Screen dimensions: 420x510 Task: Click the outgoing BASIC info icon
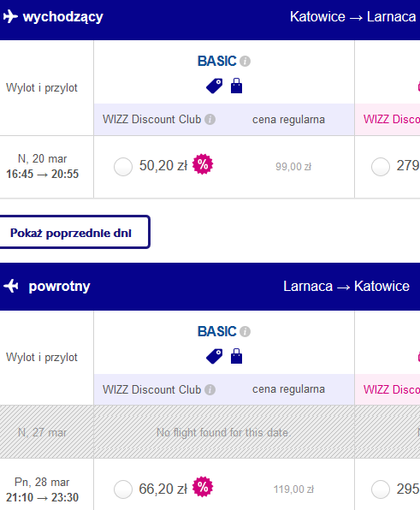(245, 61)
